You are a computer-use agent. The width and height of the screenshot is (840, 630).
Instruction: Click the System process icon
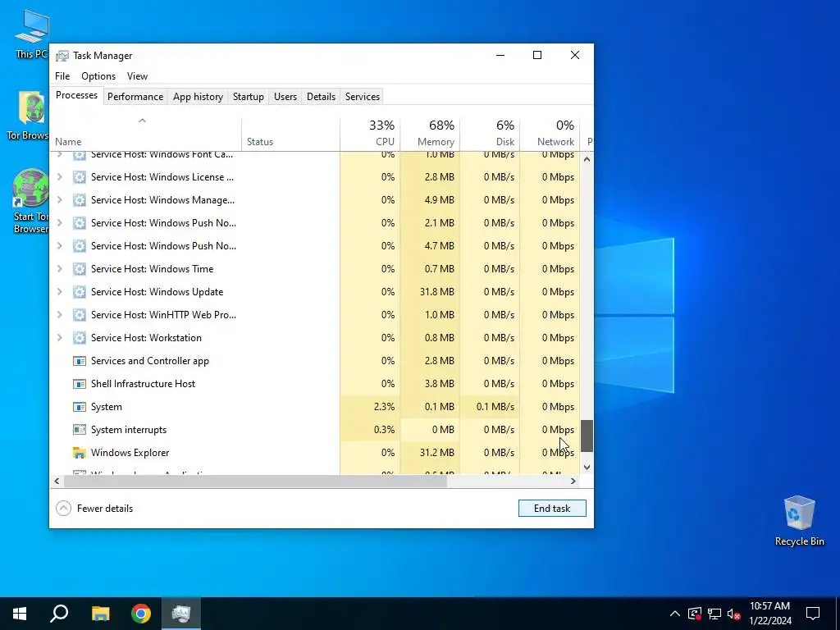pyautogui.click(x=80, y=407)
